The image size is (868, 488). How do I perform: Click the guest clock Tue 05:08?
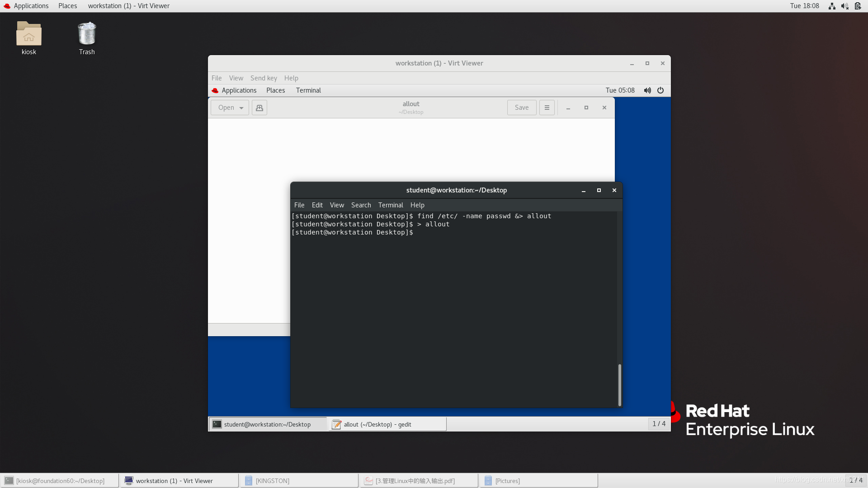pos(620,90)
